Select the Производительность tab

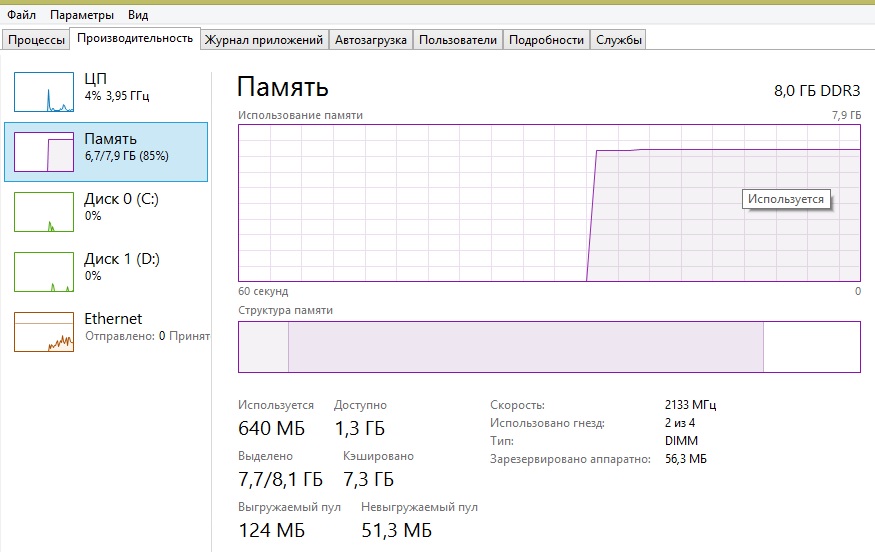(134, 39)
